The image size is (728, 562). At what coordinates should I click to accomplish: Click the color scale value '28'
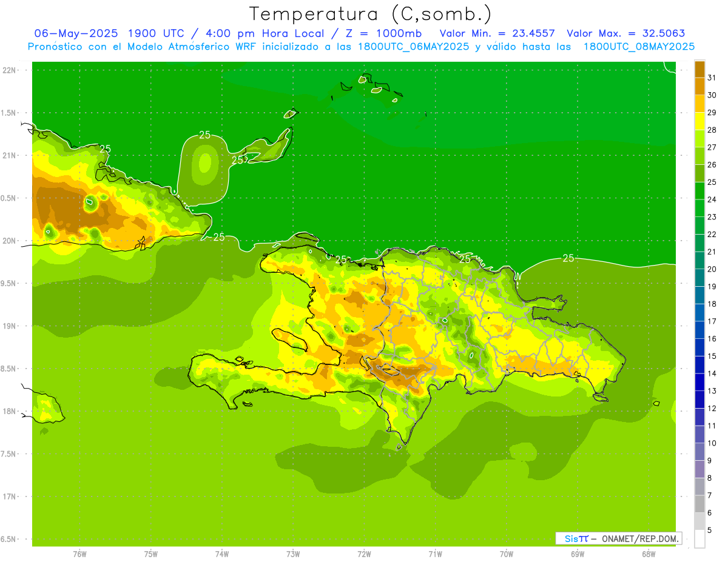point(712,130)
